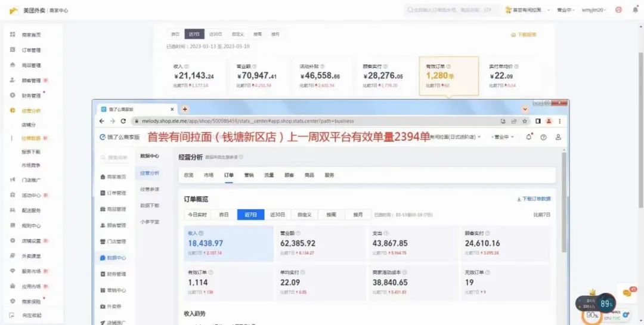Open a new Chrome tab
644x325 pixels.
click(x=185, y=109)
